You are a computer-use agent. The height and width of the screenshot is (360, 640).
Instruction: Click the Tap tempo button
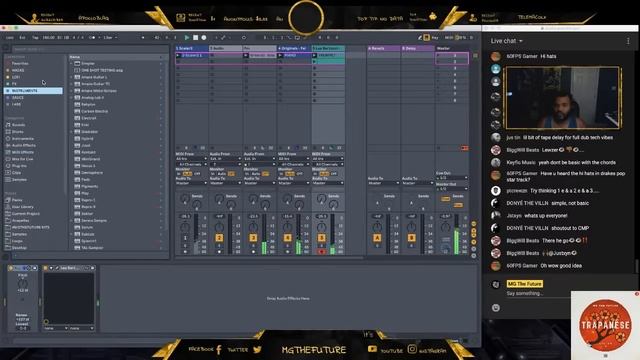(36, 38)
